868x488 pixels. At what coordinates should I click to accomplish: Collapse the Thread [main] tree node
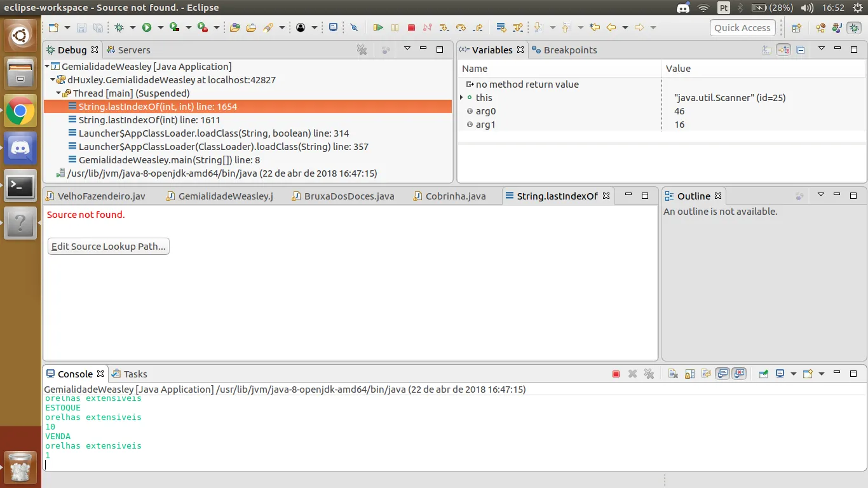click(x=58, y=93)
